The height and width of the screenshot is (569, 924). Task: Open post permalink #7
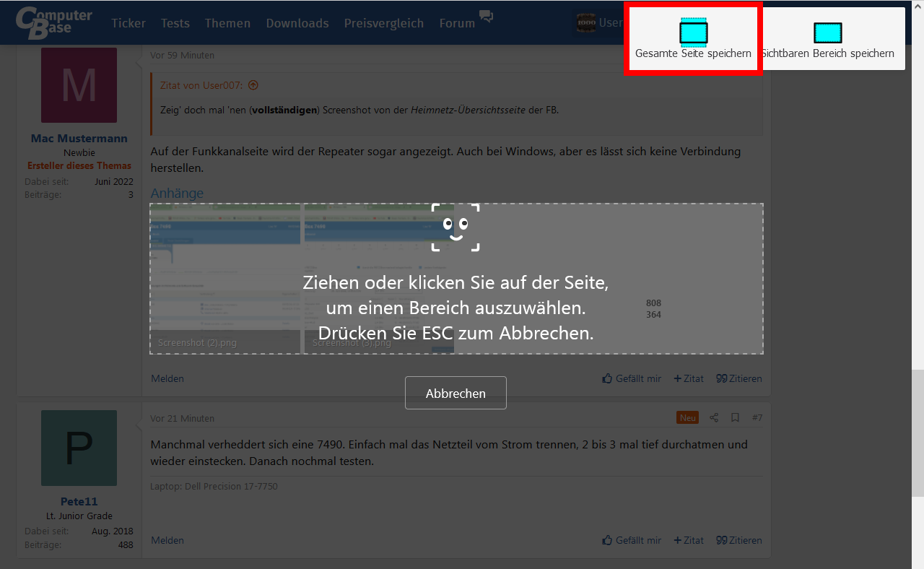click(757, 417)
